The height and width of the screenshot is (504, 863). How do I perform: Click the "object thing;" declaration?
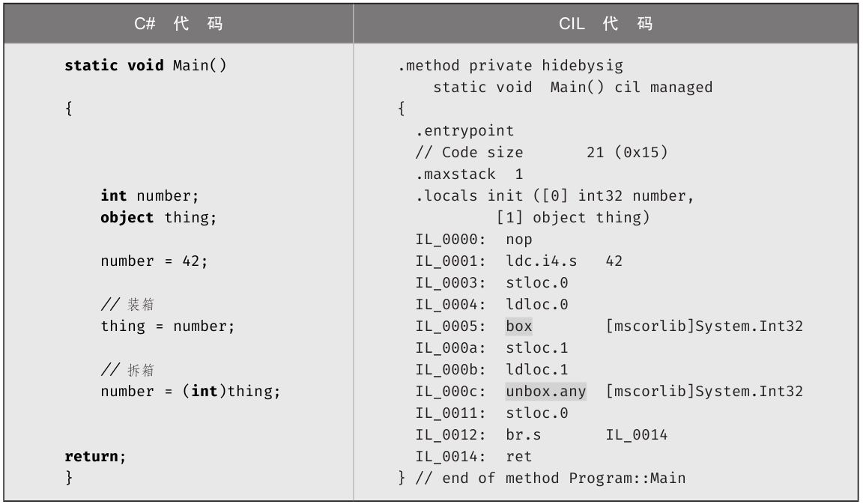pos(158,217)
